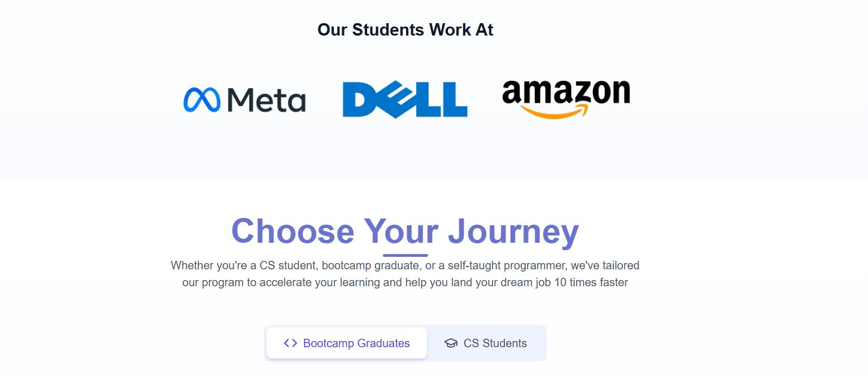Click the word "Choose" in the heading
This screenshot has width=868, height=376.
pyautogui.click(x=292, y=231)
